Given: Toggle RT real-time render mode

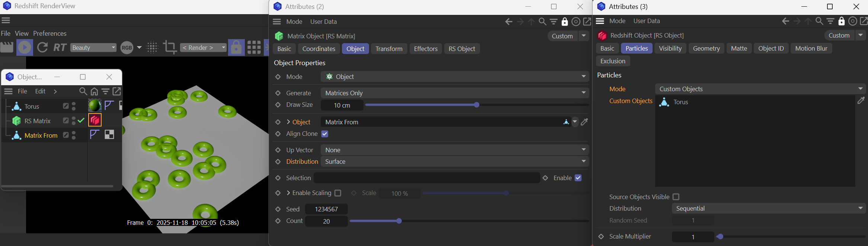Looking at the screenshot, I should click(x=60, y=48).
